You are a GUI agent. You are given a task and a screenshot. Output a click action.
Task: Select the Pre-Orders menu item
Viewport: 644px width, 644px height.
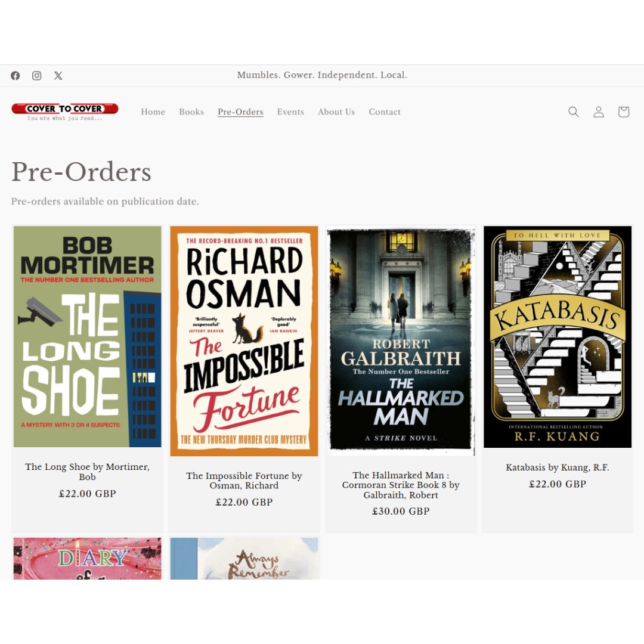coord(240,112)
